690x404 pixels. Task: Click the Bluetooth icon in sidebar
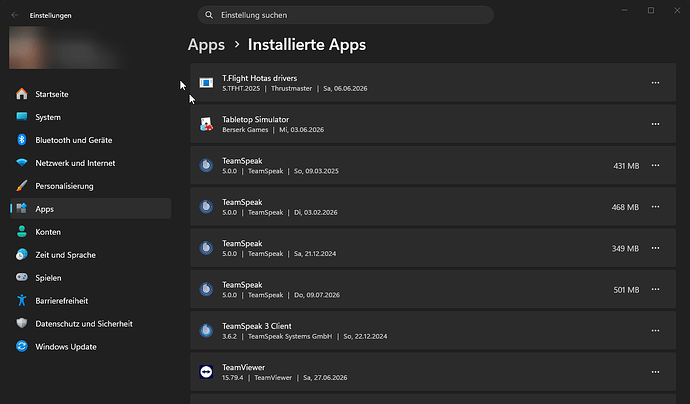tap(22, 140)
